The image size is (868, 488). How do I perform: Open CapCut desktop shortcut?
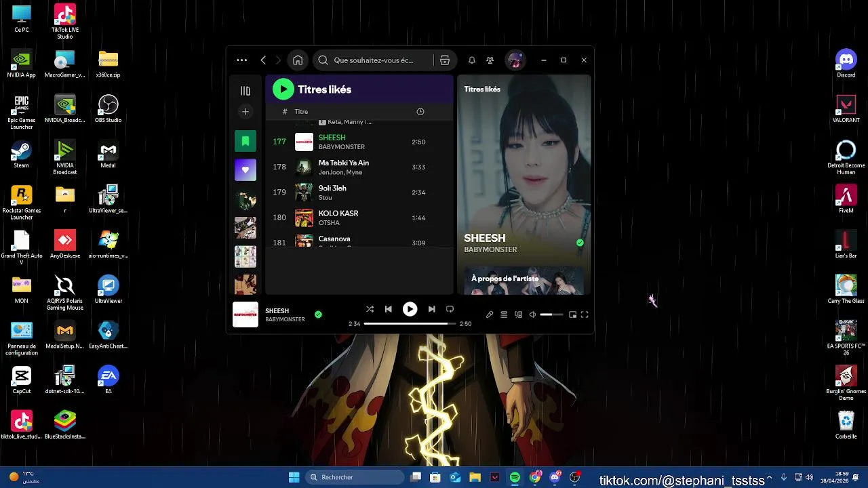(22, 380)
